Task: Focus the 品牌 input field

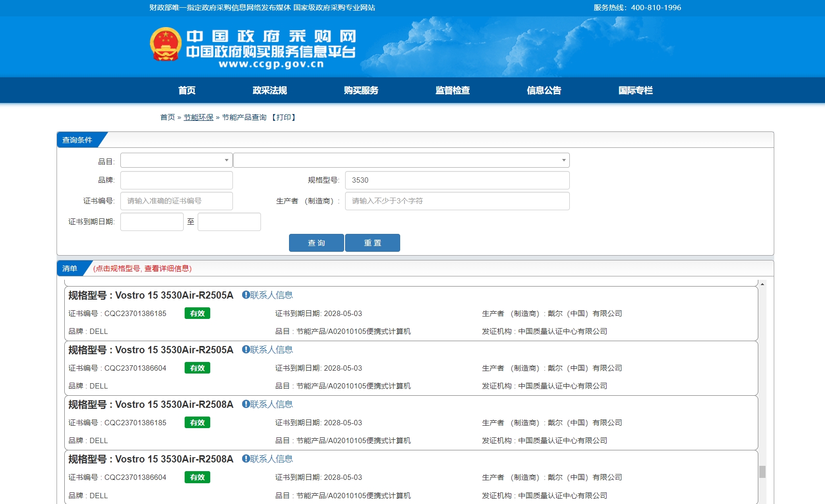Action: point(176,180)
